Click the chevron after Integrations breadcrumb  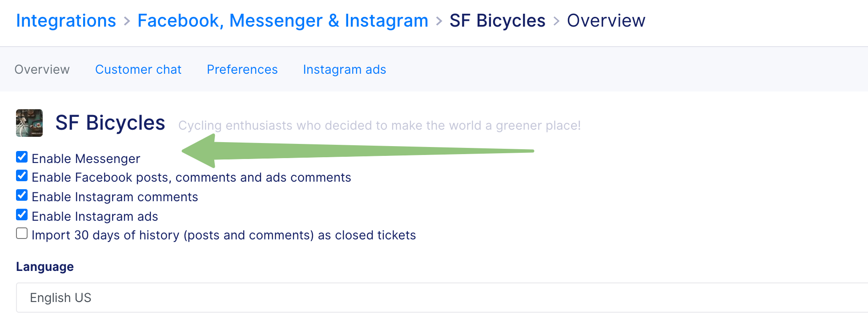click(x=127, y=21)
